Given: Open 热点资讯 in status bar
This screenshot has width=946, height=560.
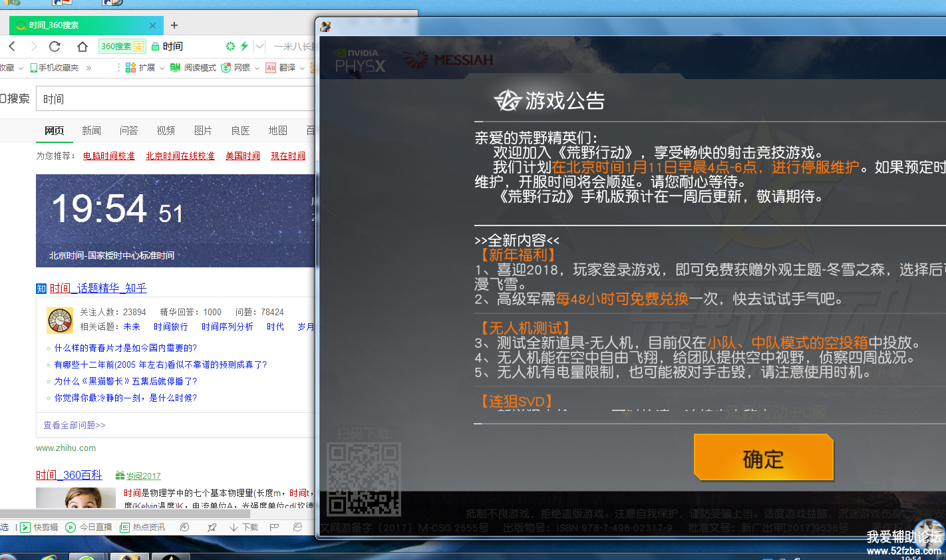Looking at the screenshot, I should click(x=142, y=527).
